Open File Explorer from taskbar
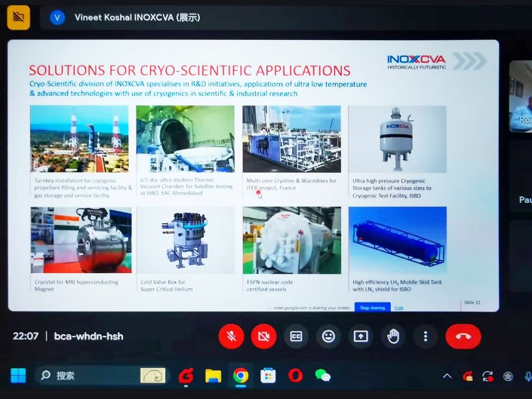Viewport: 532px width, 399px height. pyautogui.click(x=213, y=376)
